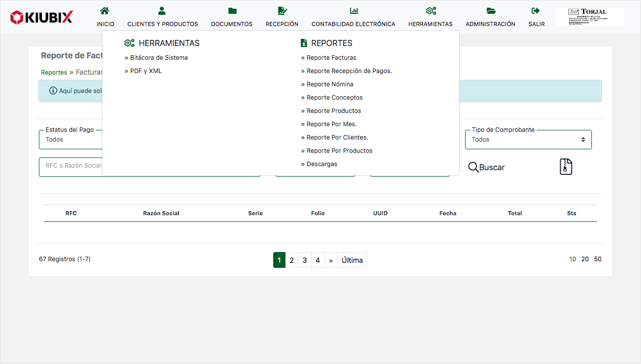
Task: Open the Recepción edit icon
Action: [x=282, y=11]
